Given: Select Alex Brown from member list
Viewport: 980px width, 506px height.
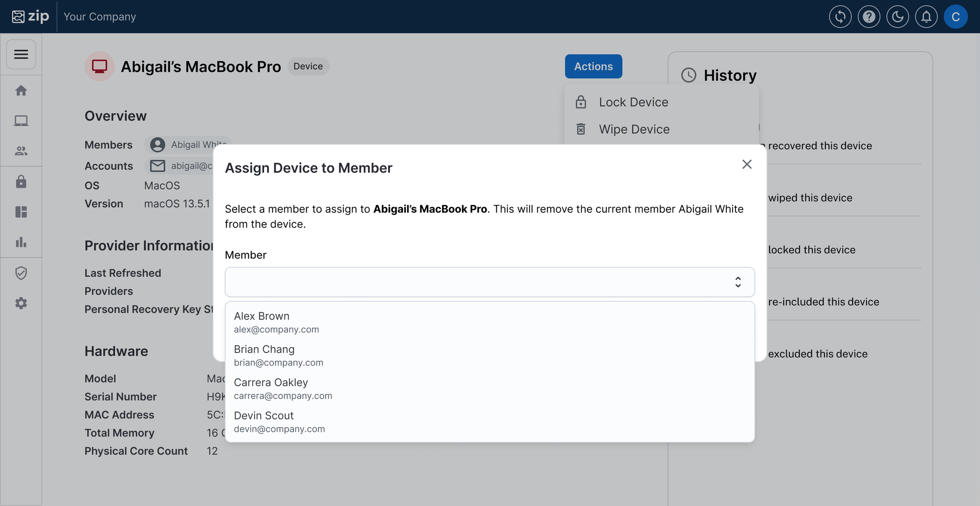Looking at the screenshot, I should pyautogui.click(x=262, y=322).
